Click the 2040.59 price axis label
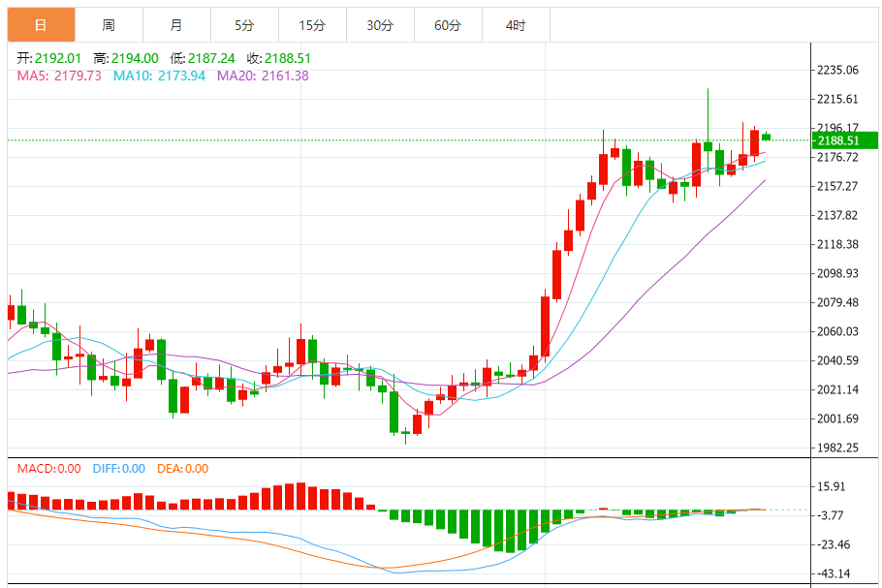 837,361
